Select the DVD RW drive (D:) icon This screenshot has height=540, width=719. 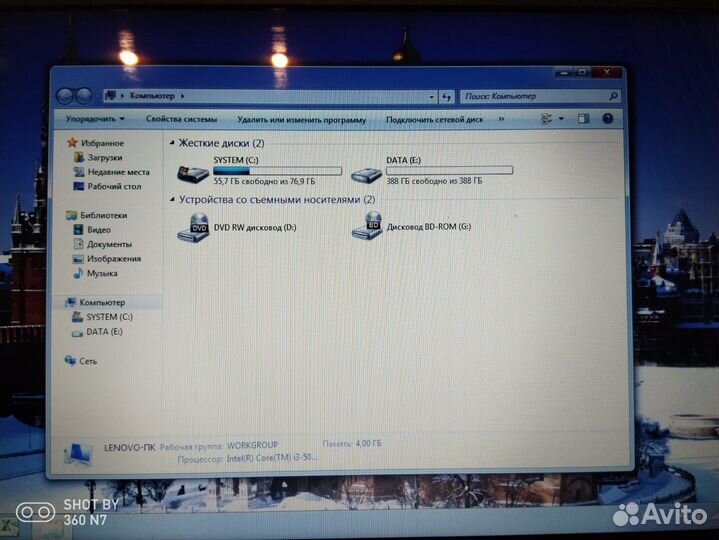[x=193, y=227]
